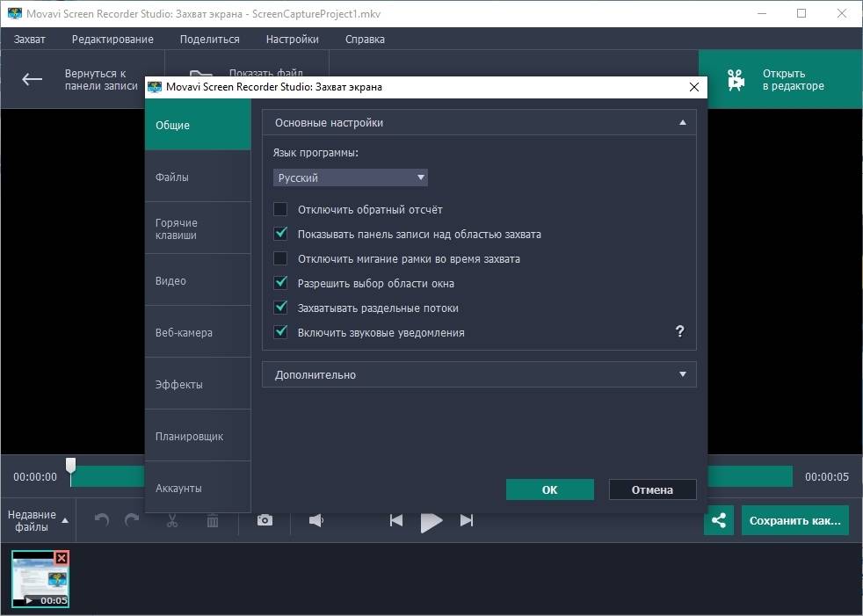Viewport: 863px width, 616px height.
Task: Click the Отмена button
Action: (652, 489)
